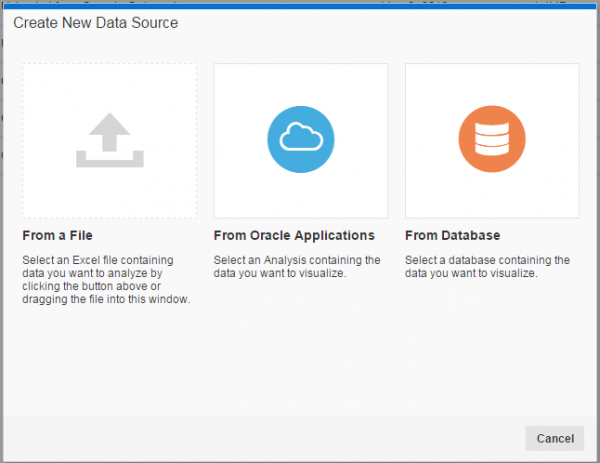
Task: Click the blue bar atop the dialog
Action: (x=300, y=7)
